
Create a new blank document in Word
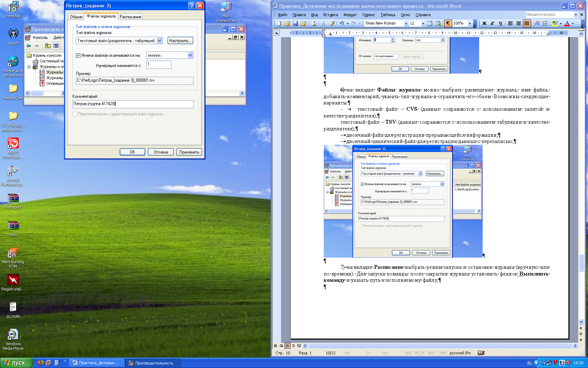click(x=279, y=23)
